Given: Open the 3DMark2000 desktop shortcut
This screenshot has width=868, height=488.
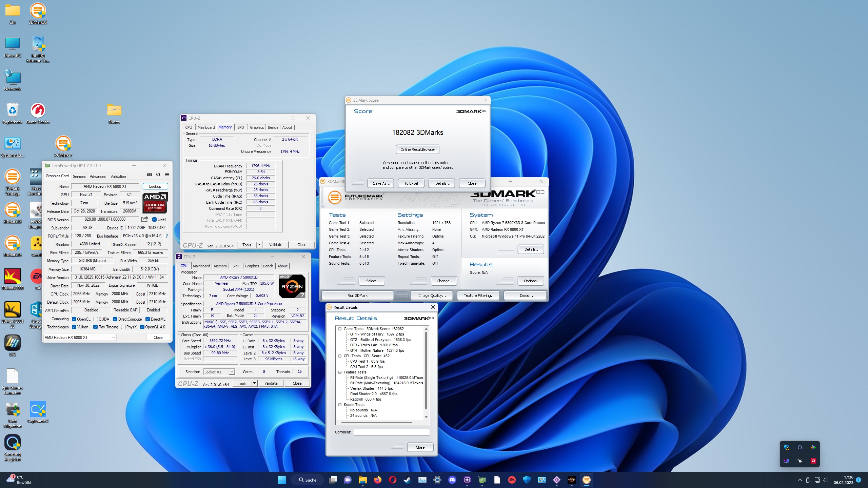Looking at the screenshot, I should [x=13, y=279].
